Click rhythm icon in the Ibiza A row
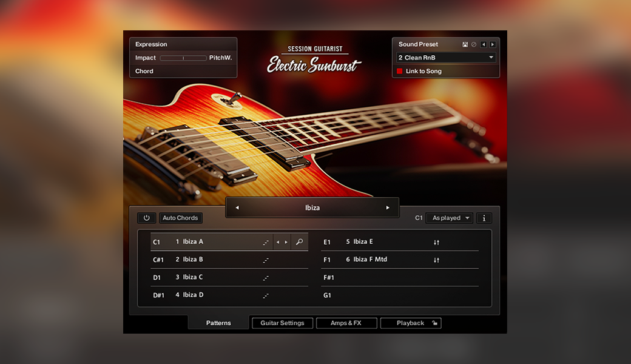The image size is (631, 364). (266, 242)
